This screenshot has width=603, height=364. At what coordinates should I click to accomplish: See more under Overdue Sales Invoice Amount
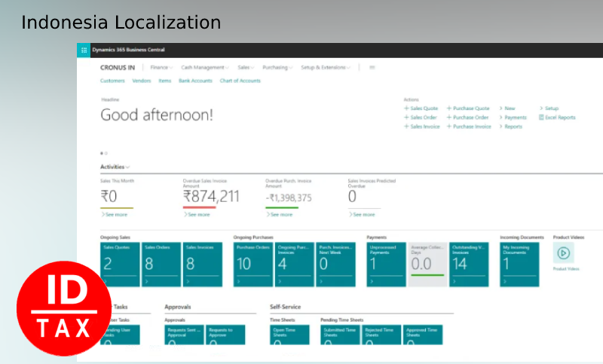[x=197, y=215]
